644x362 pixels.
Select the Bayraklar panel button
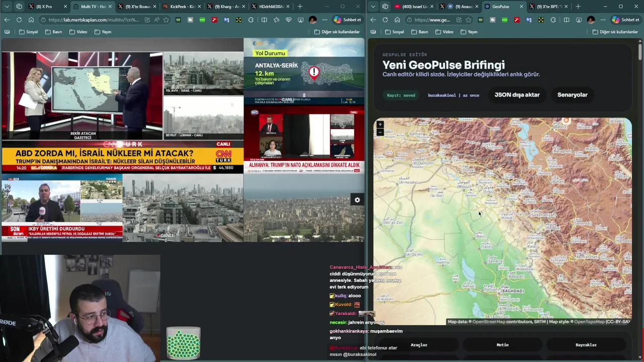[x=586, y=345]
